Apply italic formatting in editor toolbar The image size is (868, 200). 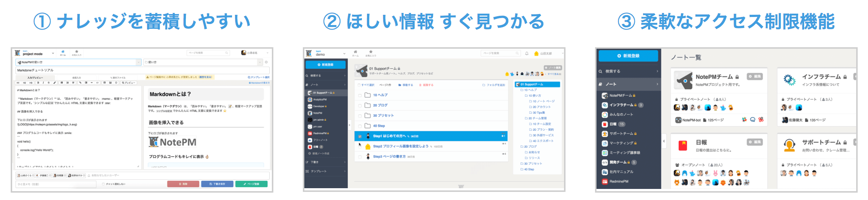43,83
